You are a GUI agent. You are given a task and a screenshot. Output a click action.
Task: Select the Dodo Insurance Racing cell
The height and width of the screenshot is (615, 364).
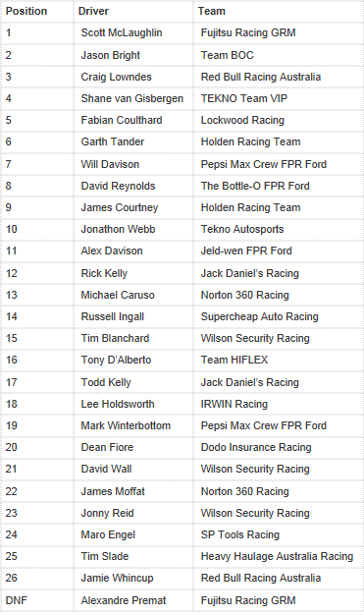pyautogui.click(x=278, y=448)
